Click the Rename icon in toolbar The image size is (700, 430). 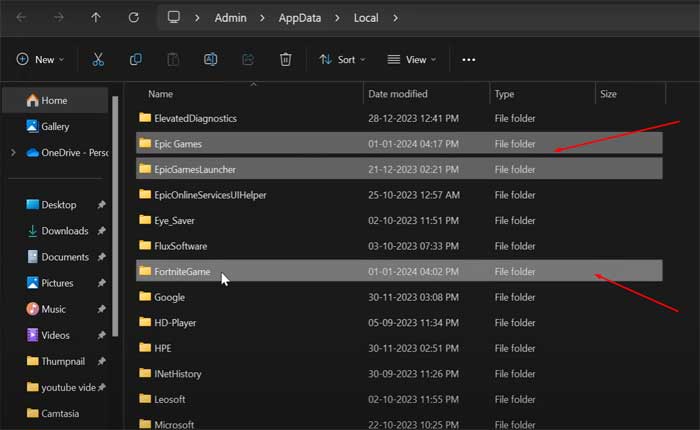(211, 60)
